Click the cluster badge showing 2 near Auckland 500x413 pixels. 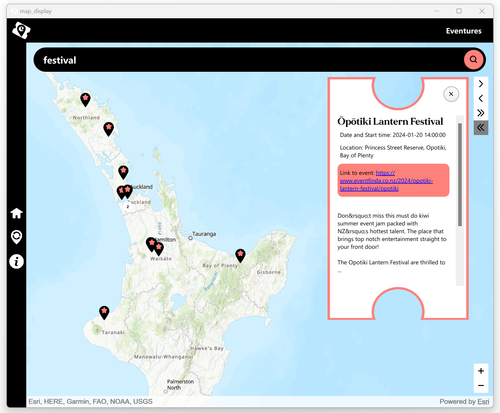point(127,206)
